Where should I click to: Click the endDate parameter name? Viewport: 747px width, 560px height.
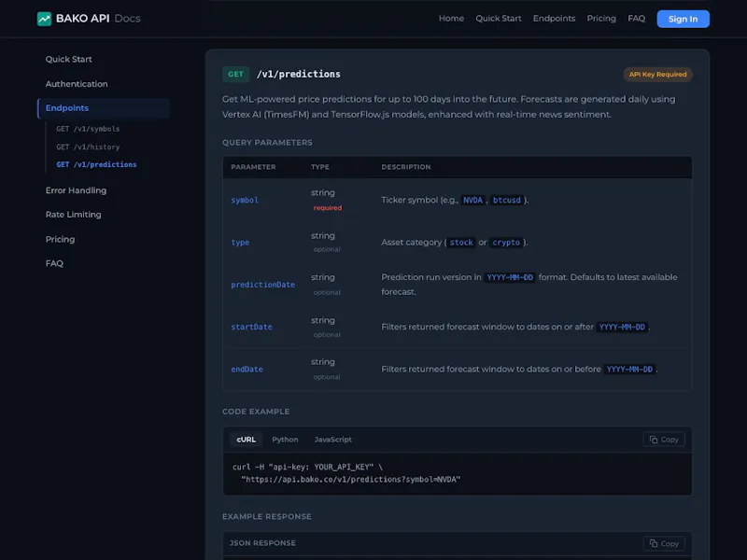(x=247, y=370)
